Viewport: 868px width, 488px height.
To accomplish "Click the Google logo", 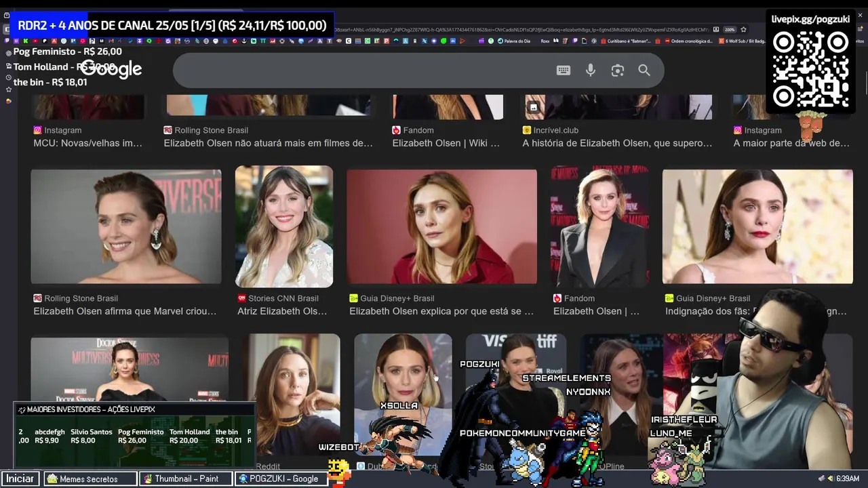I will (x=111, y=69).
